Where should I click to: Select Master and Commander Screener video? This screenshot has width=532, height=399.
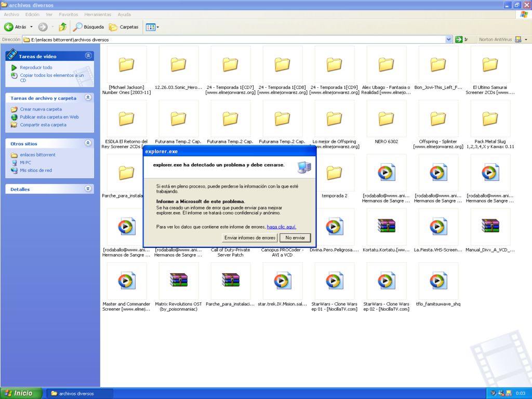(x=127, y=288)
